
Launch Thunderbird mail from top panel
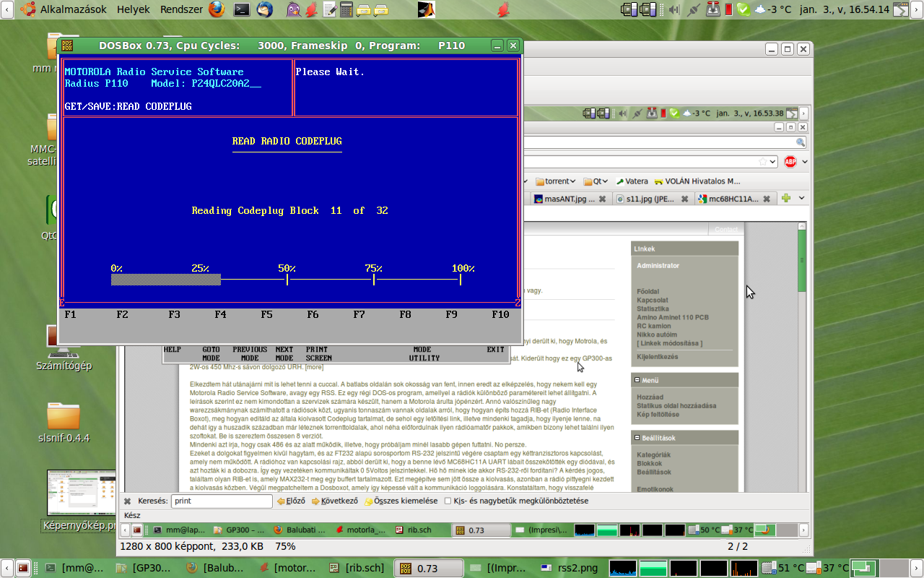(265, 9)
